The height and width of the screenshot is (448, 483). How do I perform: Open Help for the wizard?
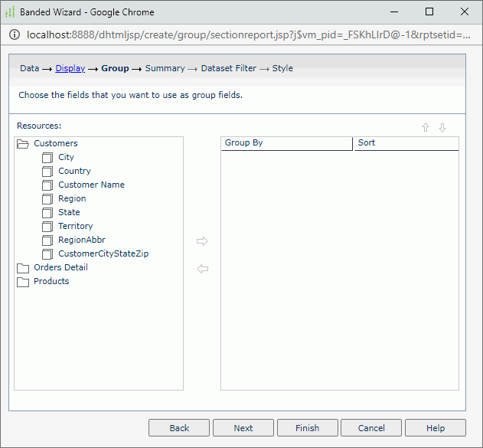coord(435,428)
